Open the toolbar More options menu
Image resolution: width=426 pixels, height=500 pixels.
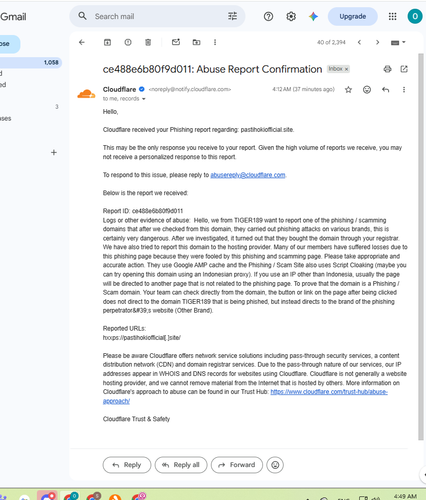(x=215, y=42)
